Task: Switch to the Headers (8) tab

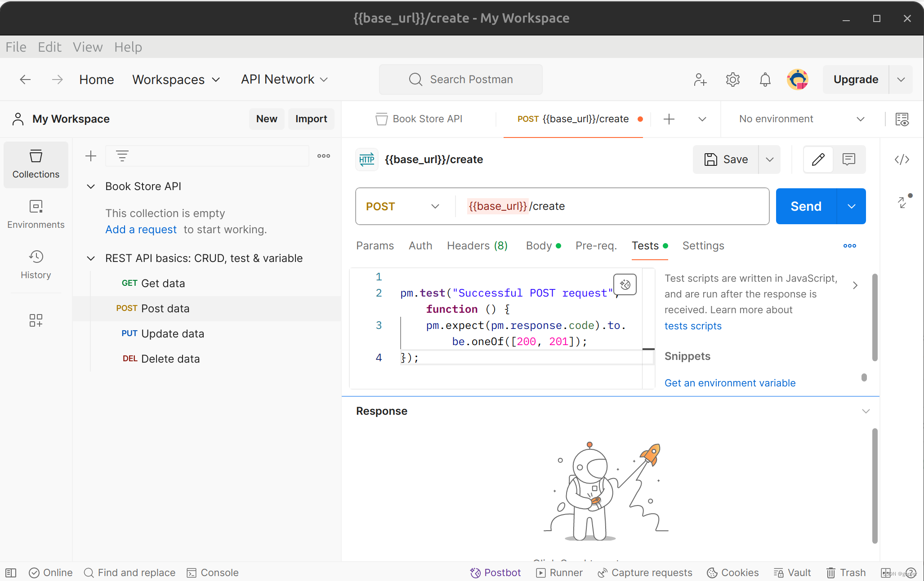Action: pos(478,246)
